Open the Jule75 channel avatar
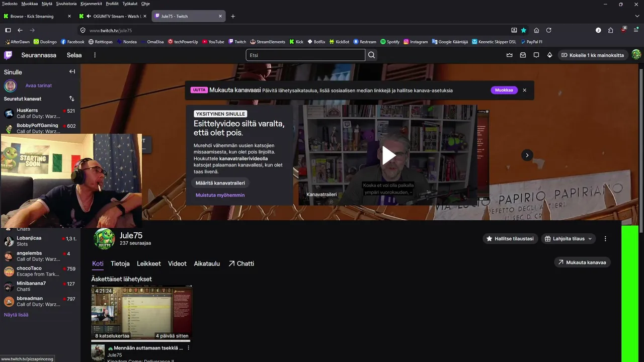Viewport: 644px width, 362px height. click(x=104, y=239)
